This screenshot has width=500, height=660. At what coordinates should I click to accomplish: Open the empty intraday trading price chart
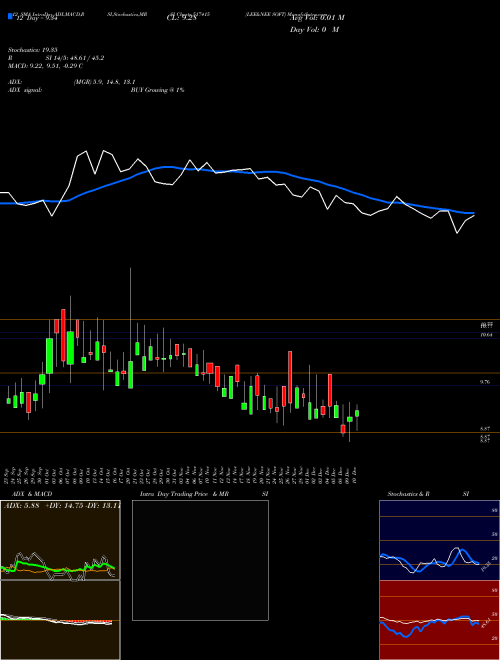tap(200, 560)
